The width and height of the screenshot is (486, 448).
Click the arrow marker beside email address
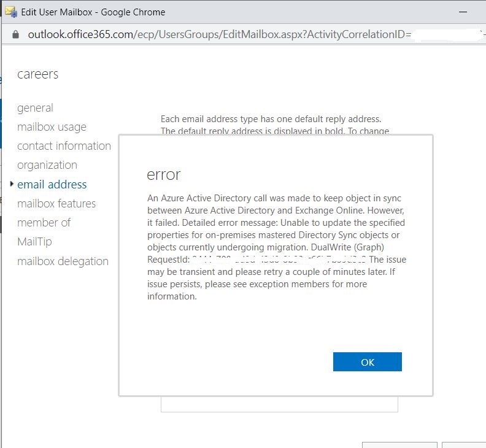click(x=12, y=184)
